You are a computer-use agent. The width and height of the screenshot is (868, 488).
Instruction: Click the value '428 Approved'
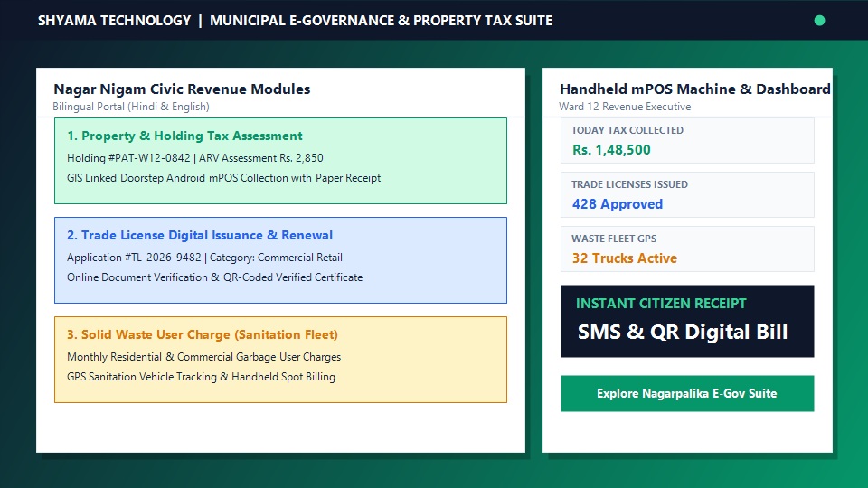(618, 204)
